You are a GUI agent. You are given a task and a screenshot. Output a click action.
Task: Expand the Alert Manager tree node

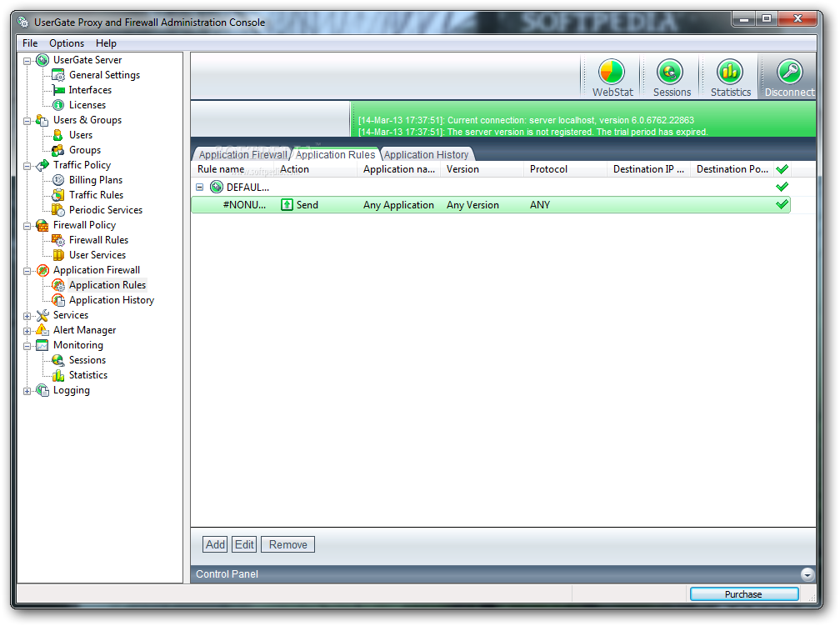27,331
